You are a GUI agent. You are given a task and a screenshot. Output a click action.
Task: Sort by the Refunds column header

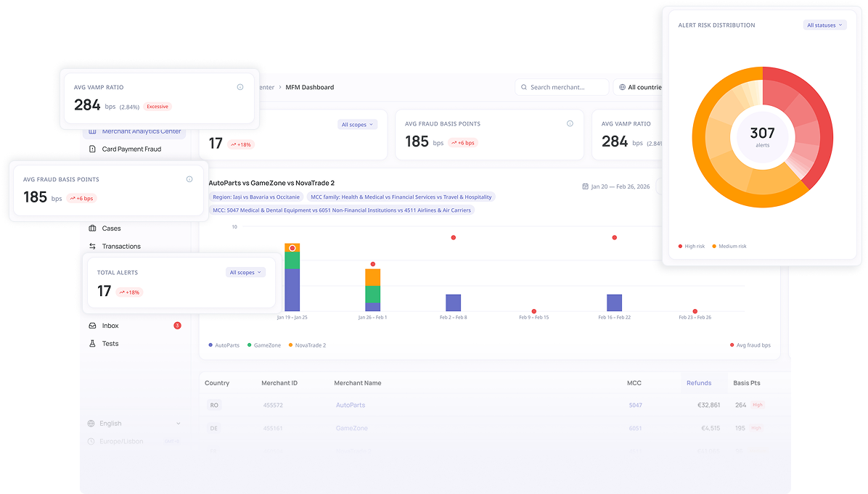click(699, 383)
